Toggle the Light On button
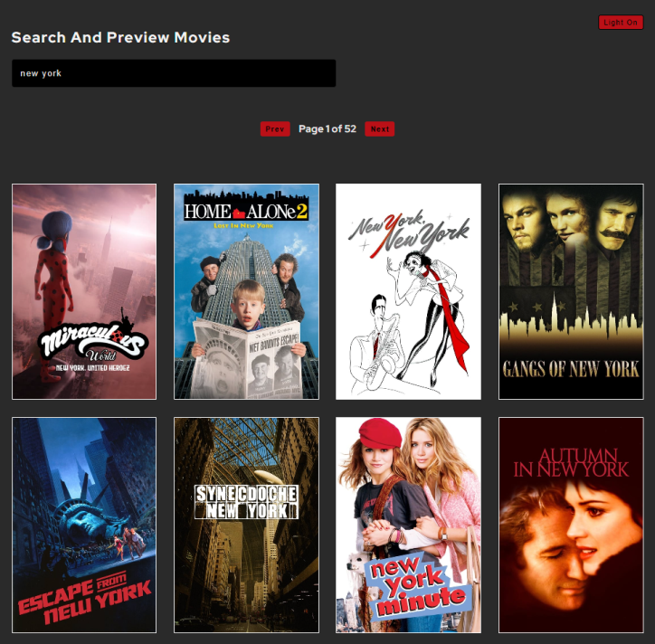655x644 pixels. (621, 23)
